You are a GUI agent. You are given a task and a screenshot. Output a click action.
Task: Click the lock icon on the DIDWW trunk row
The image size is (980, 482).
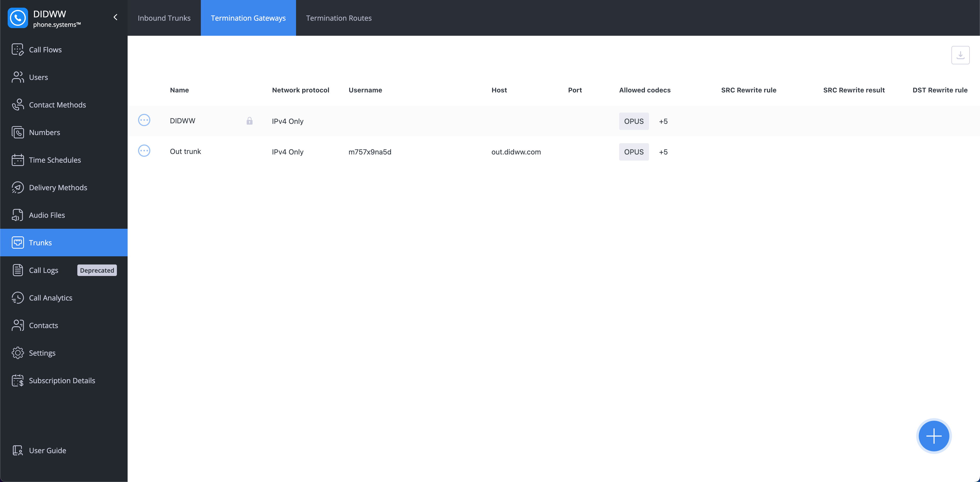coord(250,121)
